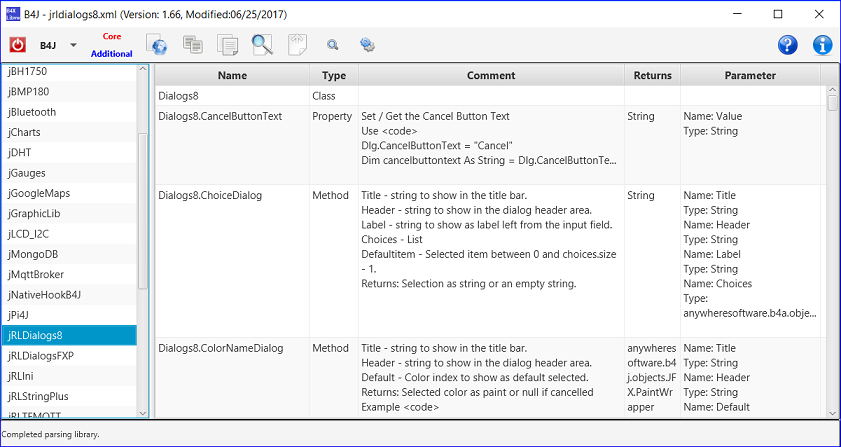Click the globe web page icon
Viewport: 841px width, 447px height.
pos(156,45)
